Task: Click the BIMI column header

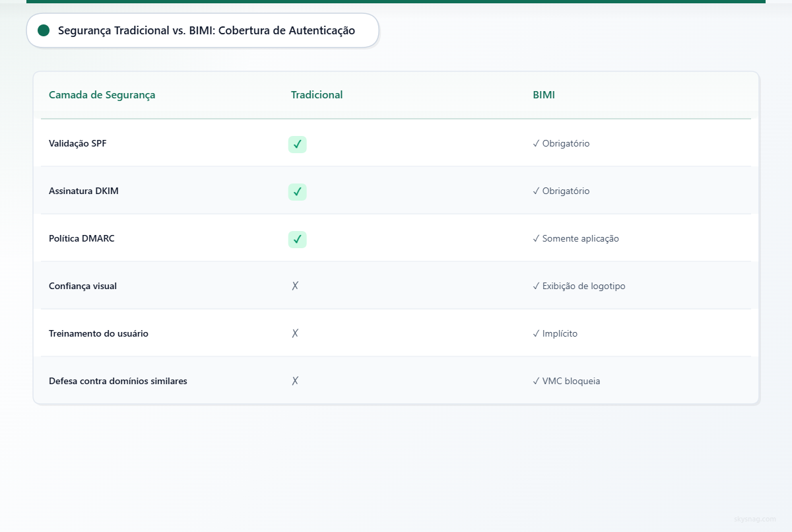Action: click(544, 94)
